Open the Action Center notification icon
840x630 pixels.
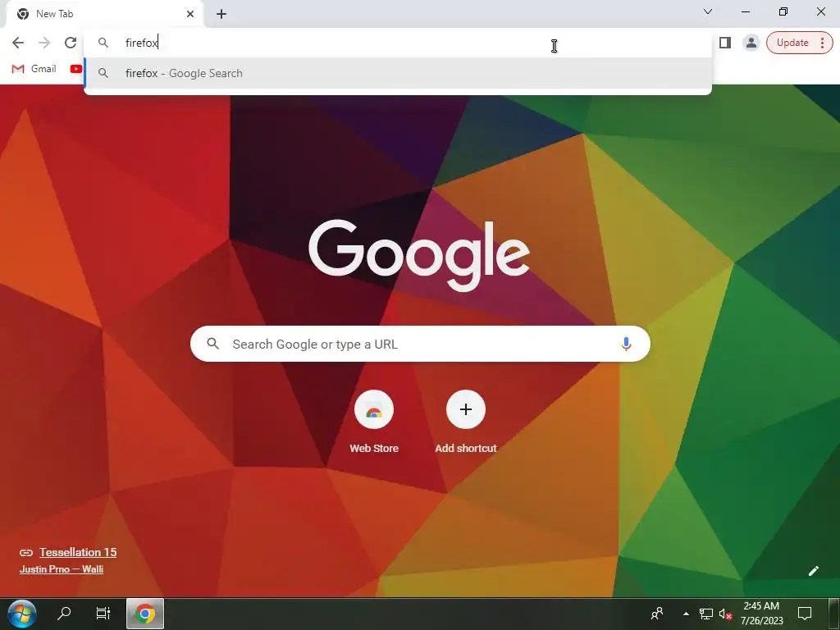tap(805, 614)
